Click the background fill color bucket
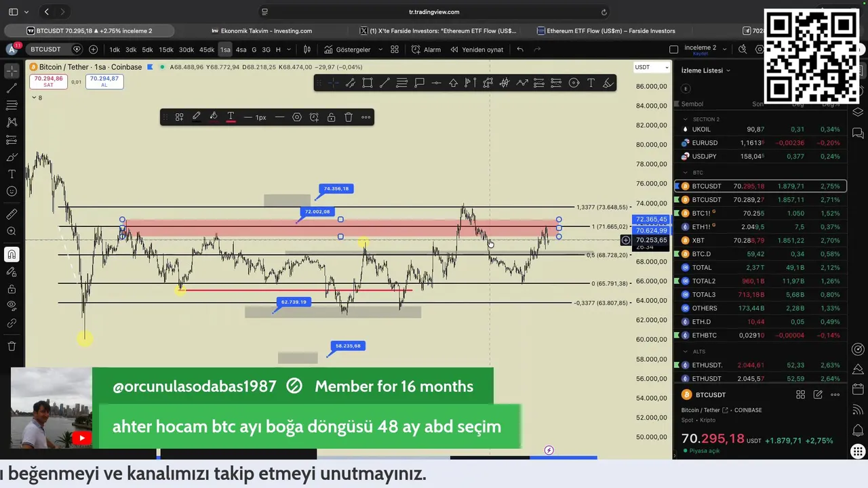This screenshot has width=868, height=488. tap(214, 117)
